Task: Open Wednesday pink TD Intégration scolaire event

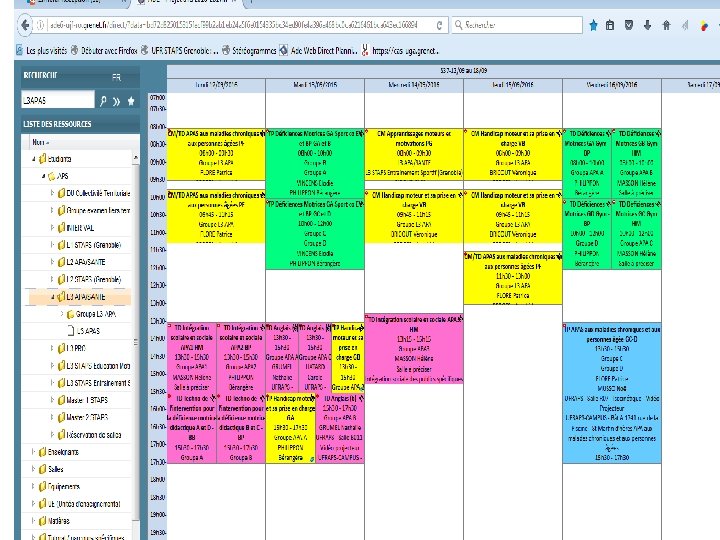Action: [414, 349]
